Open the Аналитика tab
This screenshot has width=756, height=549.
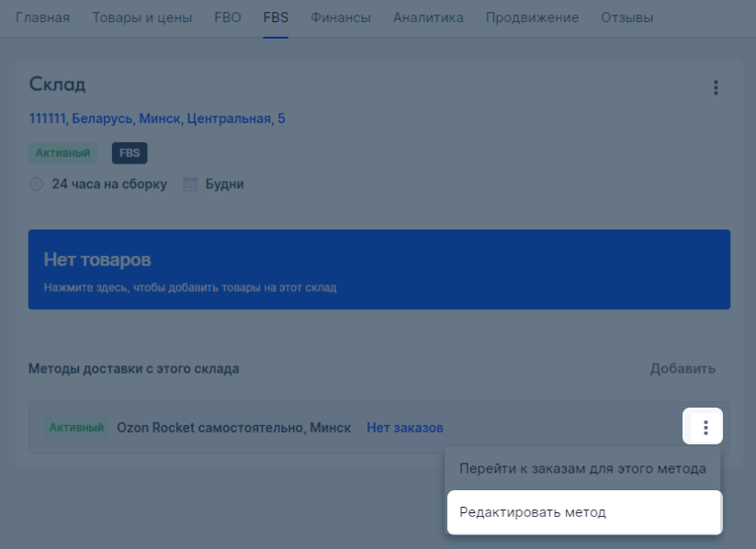click(428, 17)
